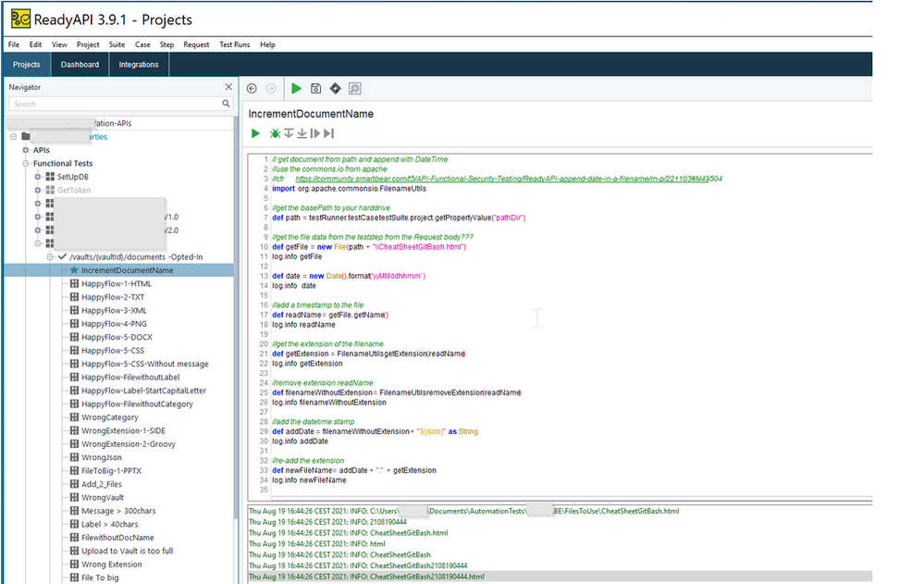Collapse the /vaults/{vaultId}/documents test case
Viewport: 924px width, 584px height.
(x=51, y=257)
